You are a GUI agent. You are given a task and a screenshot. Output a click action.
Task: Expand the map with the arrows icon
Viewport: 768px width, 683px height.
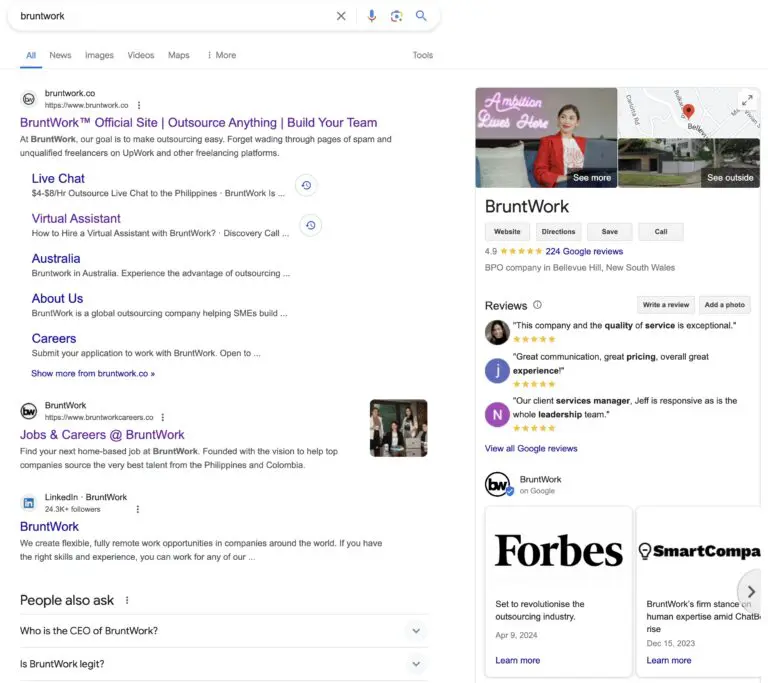pyautogui.click(x=747, y=100)
